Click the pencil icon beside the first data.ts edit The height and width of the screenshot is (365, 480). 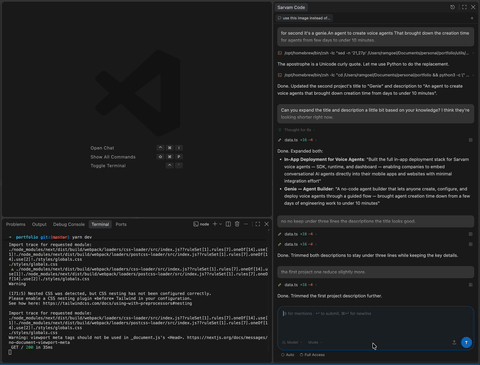(x=280, y=140)
